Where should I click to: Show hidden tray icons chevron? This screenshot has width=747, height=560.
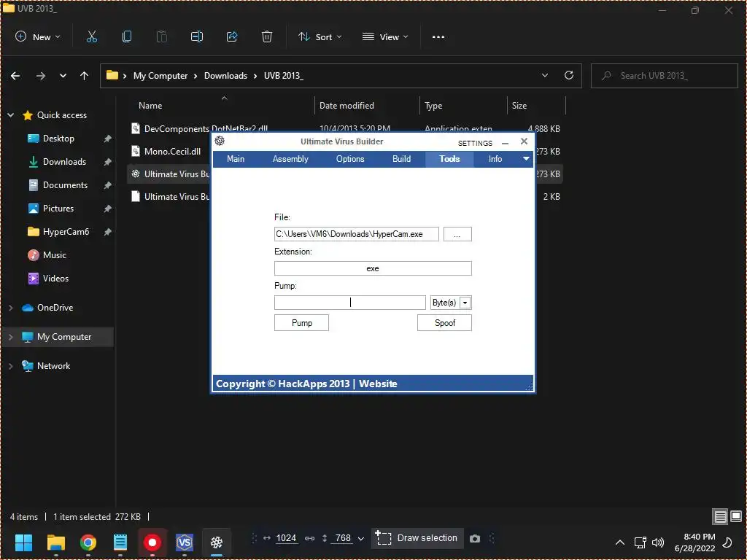pyautogui.click(x=620, y=542)
